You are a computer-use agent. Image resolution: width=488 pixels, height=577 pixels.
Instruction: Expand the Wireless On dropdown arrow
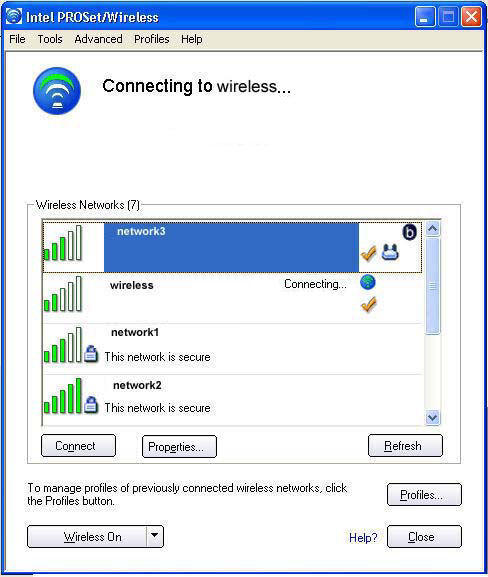point(155,537)
